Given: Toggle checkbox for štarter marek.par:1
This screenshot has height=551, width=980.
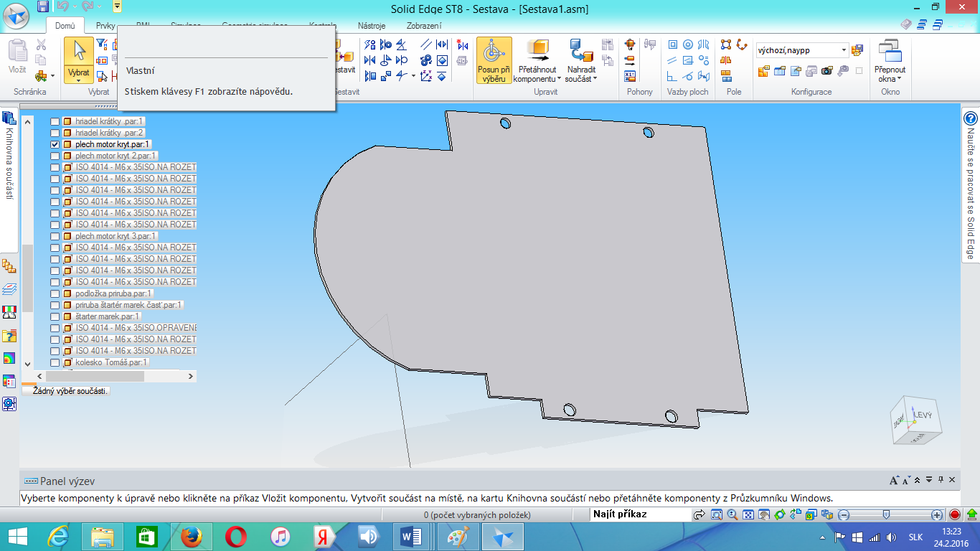Looking at the screenshot, I should coord(55,316).
